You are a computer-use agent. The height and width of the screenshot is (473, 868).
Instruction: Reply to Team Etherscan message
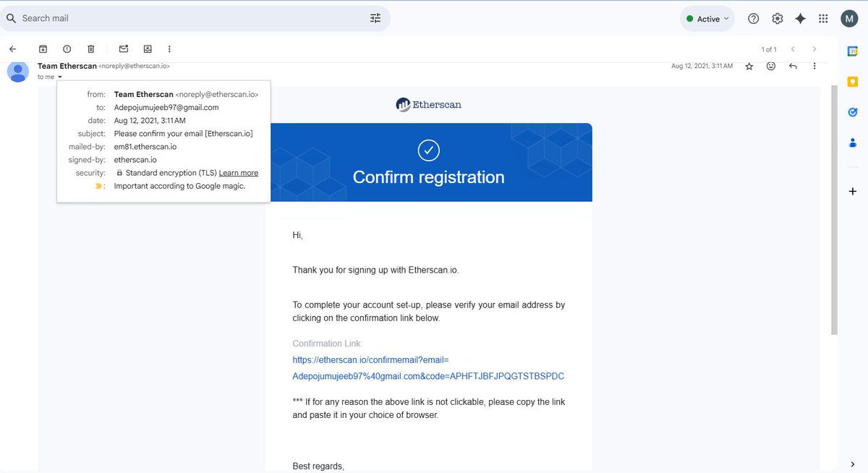click(x=793, y=66)
